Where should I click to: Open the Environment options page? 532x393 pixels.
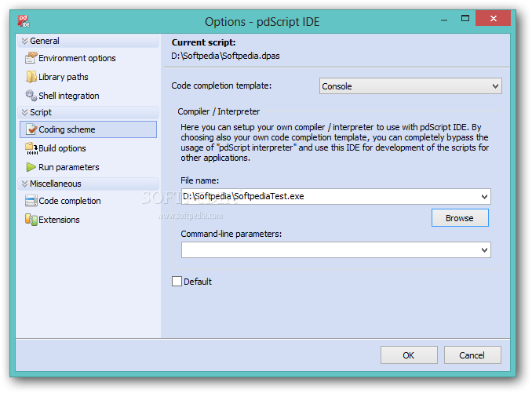pos(77,58)
